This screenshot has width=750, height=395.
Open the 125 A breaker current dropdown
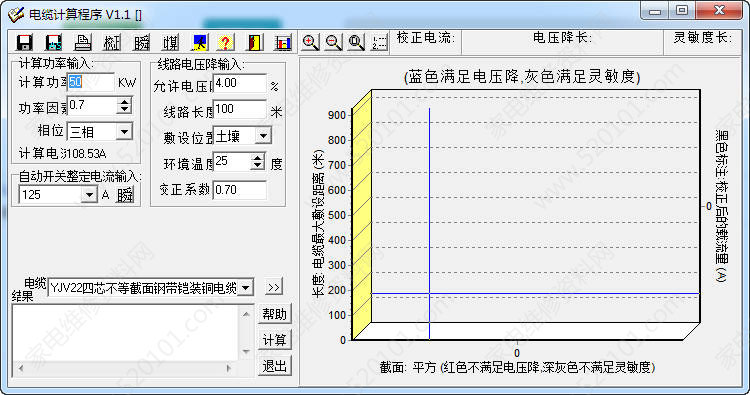point(89,195)
